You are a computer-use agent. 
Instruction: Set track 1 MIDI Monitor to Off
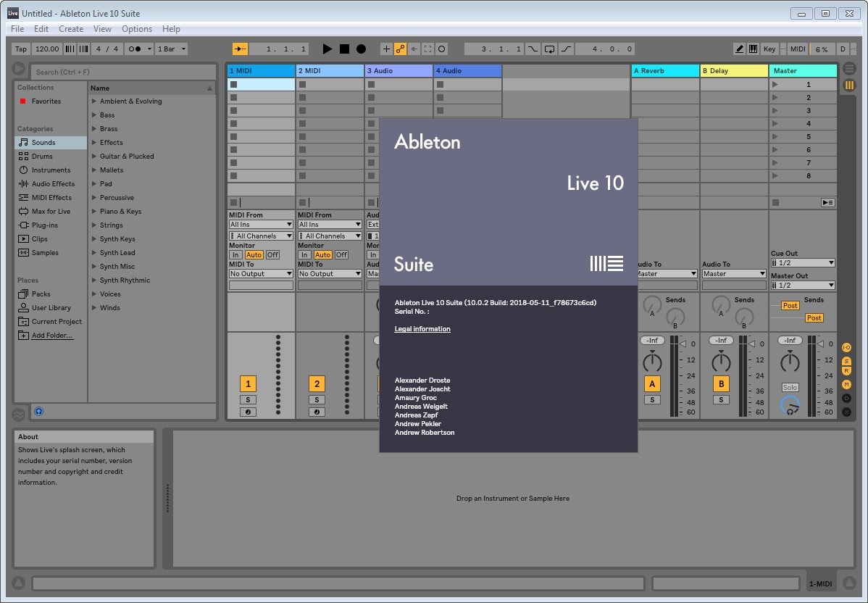(x=272, y=254)
